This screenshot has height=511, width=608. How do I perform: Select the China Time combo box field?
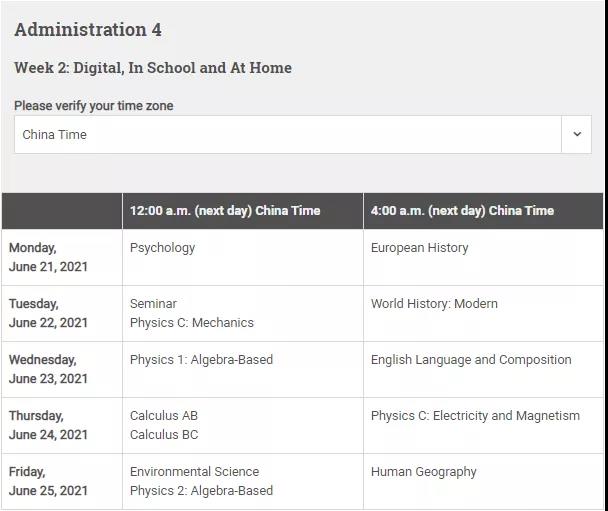(x=302, y=134)
